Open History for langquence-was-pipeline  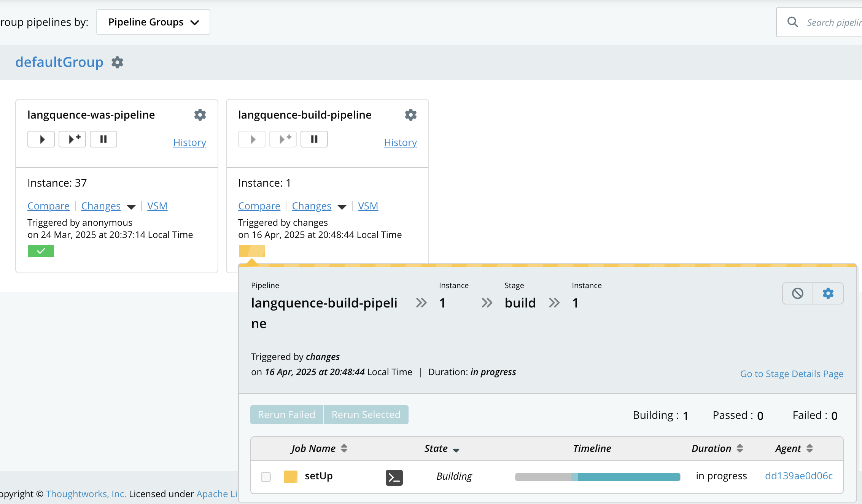coord(189,143)
